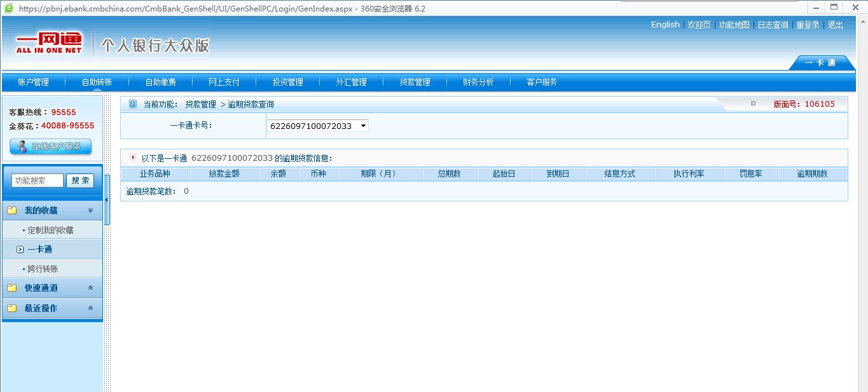Click the 逾期贷款笔数 count text

click(x=157, y=191)
